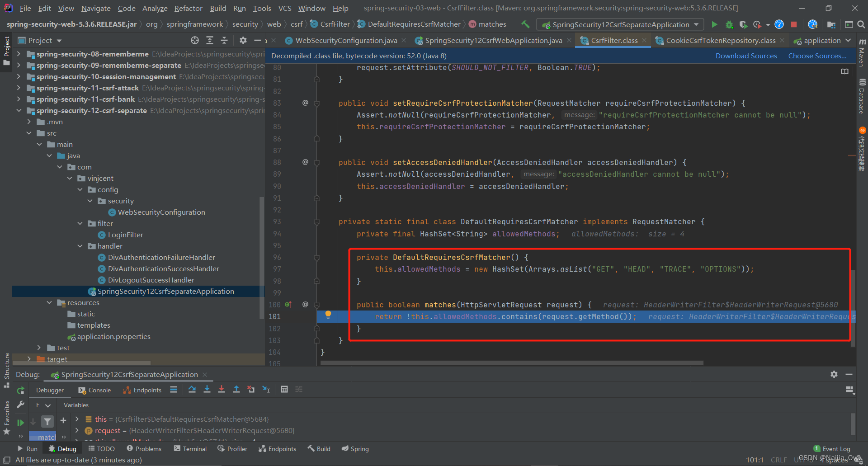Click Choose Sources link
The image size is (868, 466).
pyautogui.click(x=817, y=56)
